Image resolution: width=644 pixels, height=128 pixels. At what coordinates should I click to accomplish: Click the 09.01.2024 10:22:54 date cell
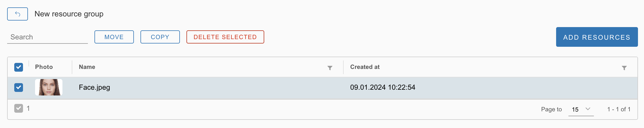coord(383,88)
